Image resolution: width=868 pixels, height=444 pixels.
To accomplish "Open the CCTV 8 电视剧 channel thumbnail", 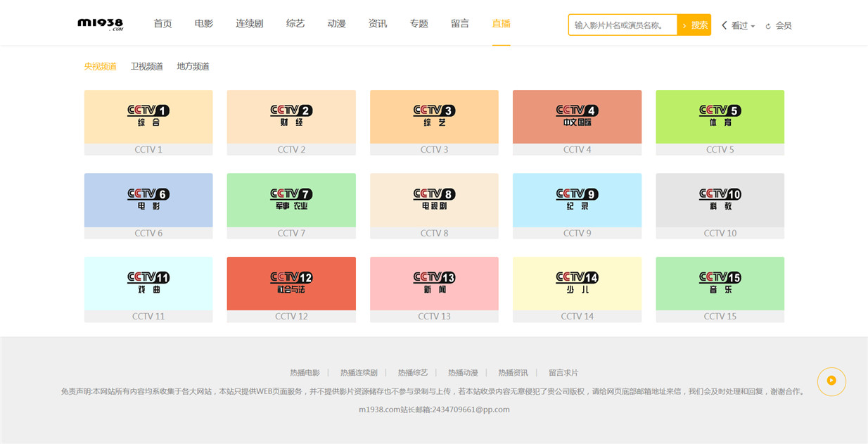I will [434, 201].
